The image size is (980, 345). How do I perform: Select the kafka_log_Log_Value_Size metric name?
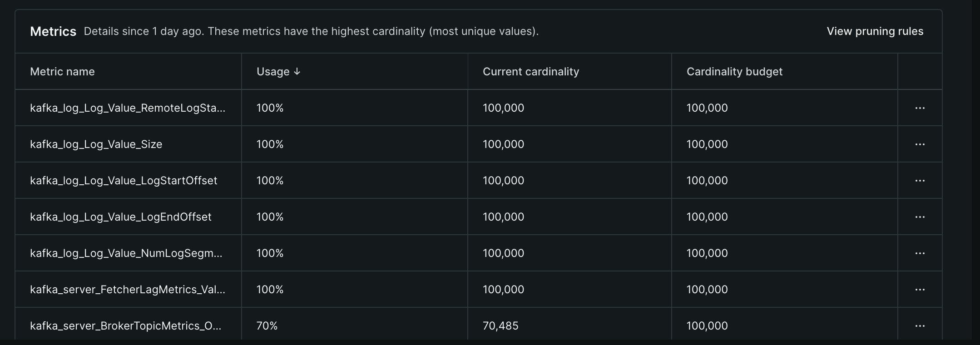(x=96, y=144)
